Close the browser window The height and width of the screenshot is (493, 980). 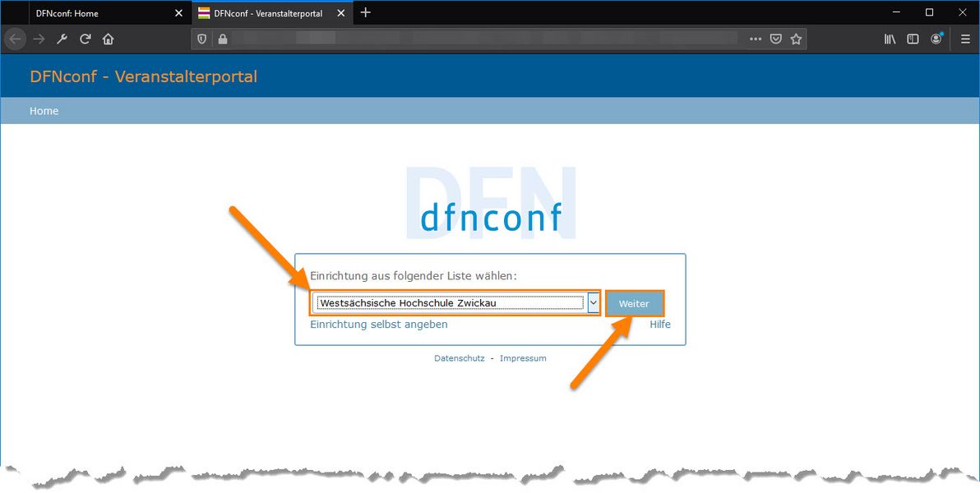(x=963, y=12)
